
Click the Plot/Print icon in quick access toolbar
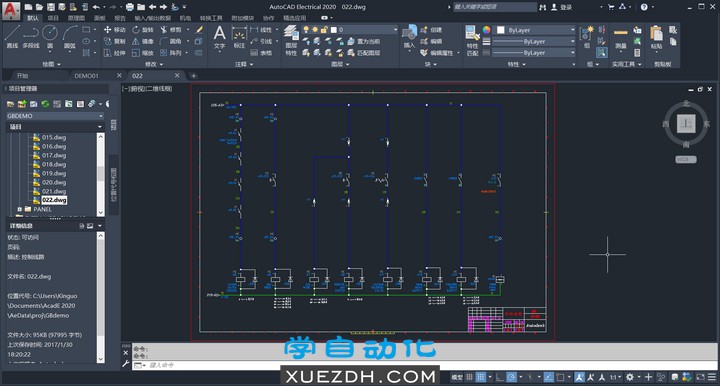tap(130, 7)
